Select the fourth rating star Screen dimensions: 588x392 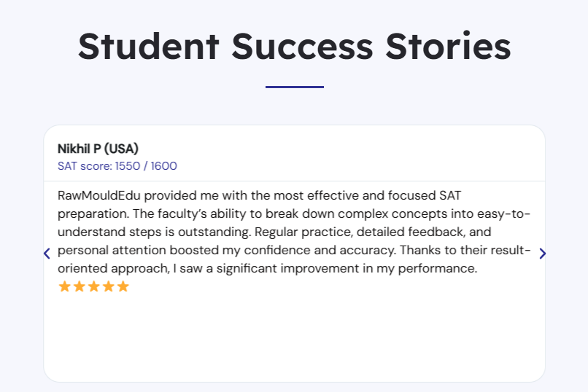pos(108,286)
